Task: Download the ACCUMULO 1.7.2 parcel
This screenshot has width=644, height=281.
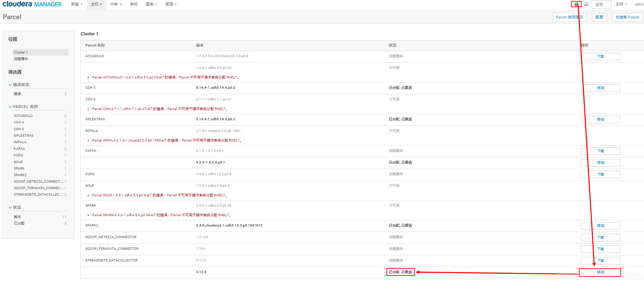Action: [601, 57]
